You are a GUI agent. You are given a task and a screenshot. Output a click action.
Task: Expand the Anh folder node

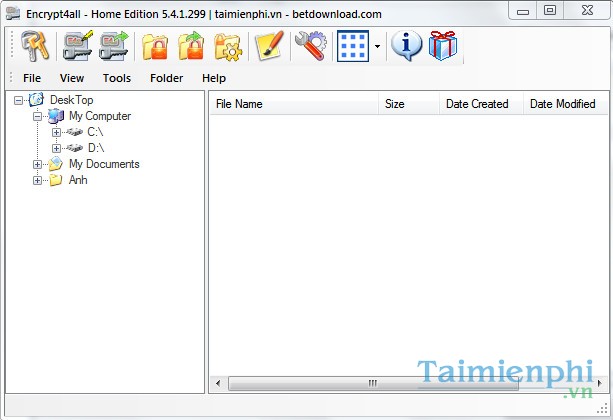point(37,180)
